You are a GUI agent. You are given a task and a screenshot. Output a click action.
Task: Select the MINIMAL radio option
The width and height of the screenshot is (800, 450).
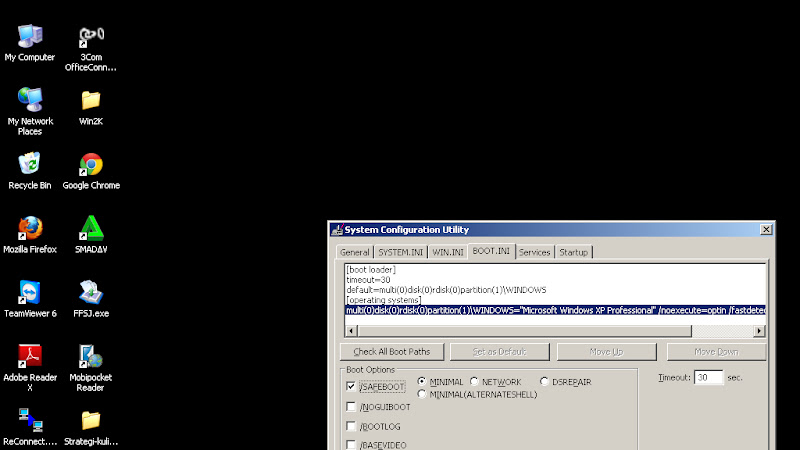(421, 381)
